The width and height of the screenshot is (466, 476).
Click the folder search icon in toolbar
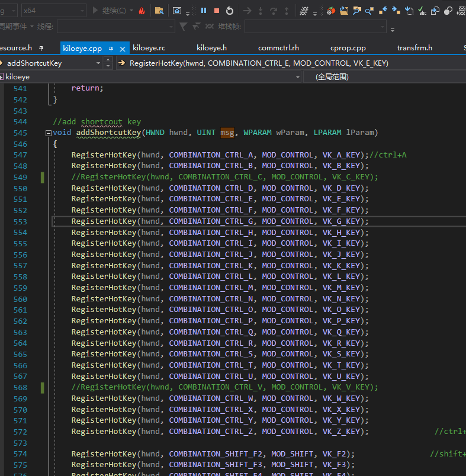[x=159, y=11]
